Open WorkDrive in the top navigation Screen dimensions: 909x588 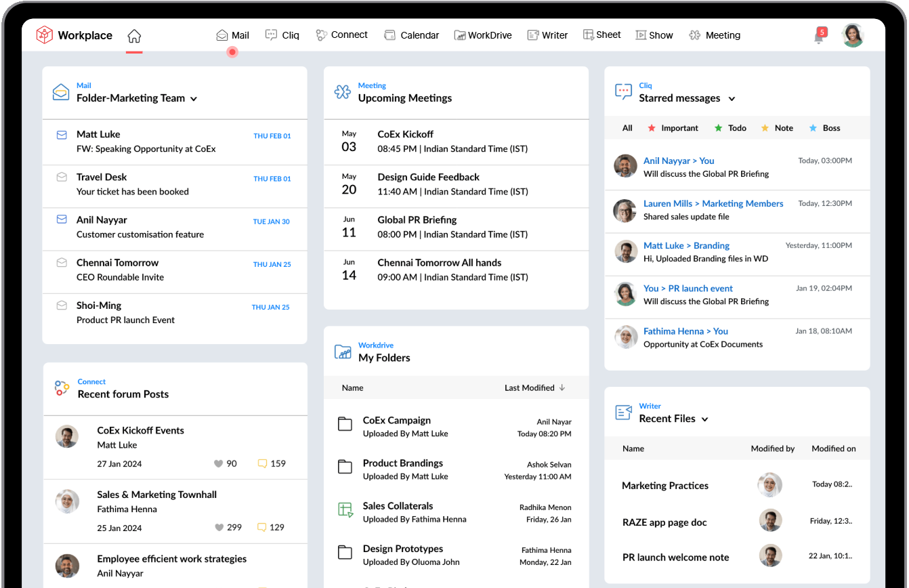click(x=483, y=35)
